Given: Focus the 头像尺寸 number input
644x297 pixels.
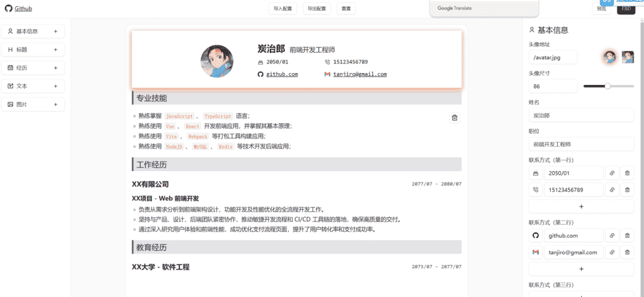Looking at the screenshot, I should point(553,86).
